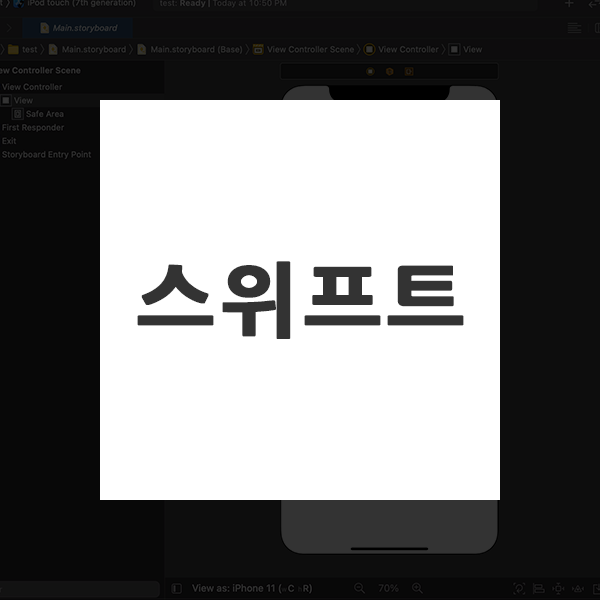
Task: Zoom out the storyboard canvas
Action: [359, 588]
